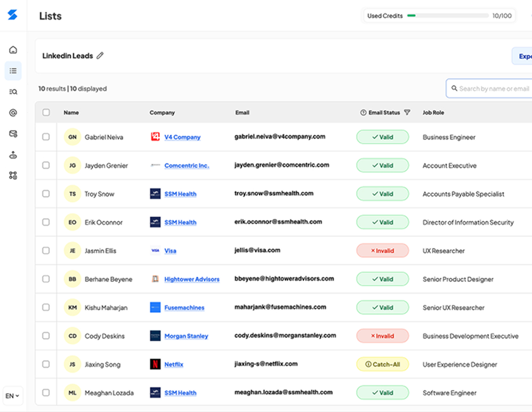The width and height of the screenshot is (532, 412).
Task: Click the app logo at top left
Action: pyautogui.click(x=13, y=15)
